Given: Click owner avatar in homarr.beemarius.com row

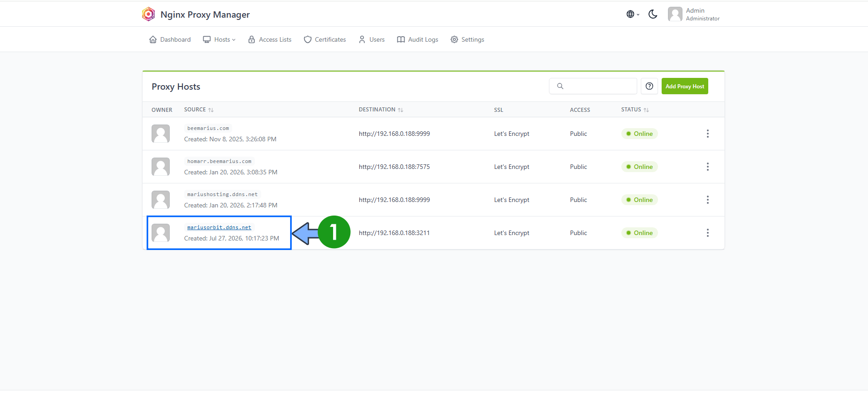Looking at the screenshot, I should pos(161,167).
